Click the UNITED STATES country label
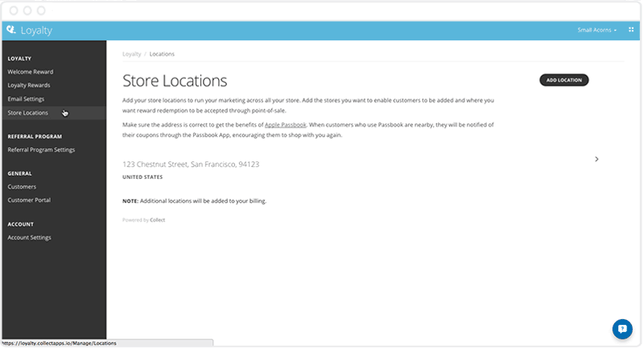 142,177
